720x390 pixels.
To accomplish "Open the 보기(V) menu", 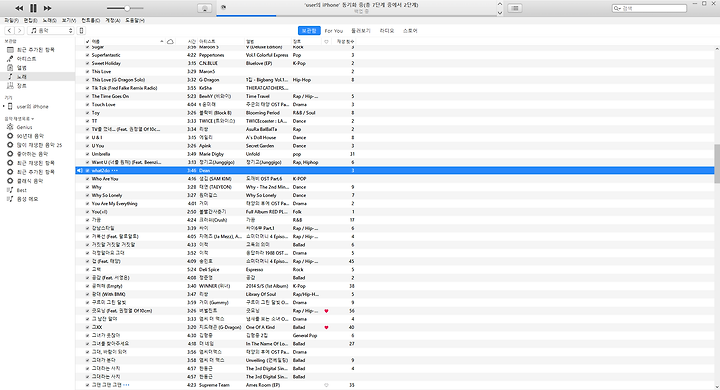I will tap(69, 20).
